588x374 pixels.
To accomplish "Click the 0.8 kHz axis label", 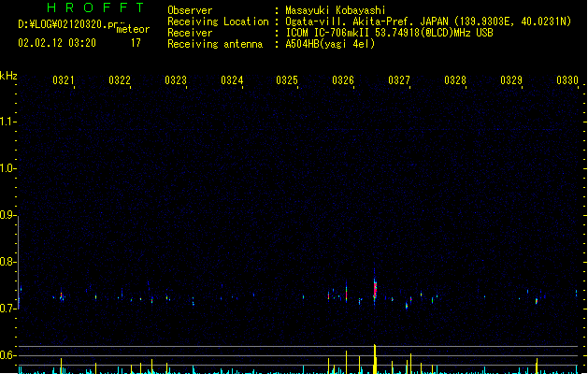I will (7, 262).
